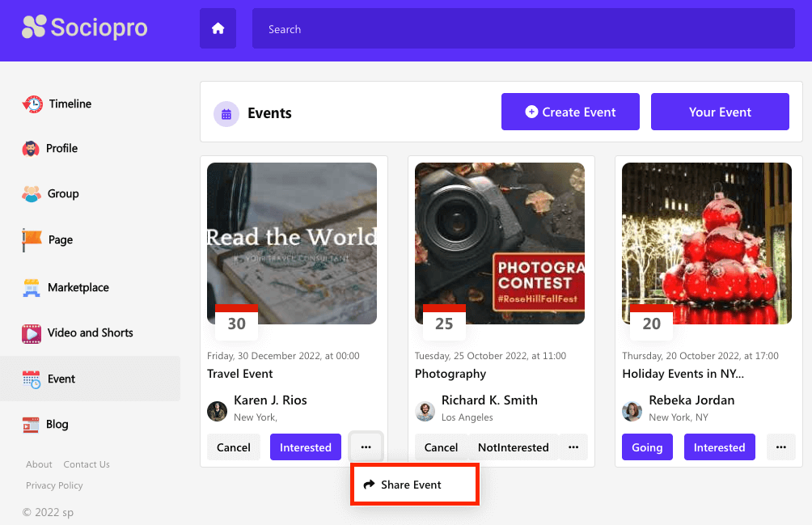Toggle Going on Holiday Events card
Viewport: 812px width, 525px height.
[x=646, y=447]
